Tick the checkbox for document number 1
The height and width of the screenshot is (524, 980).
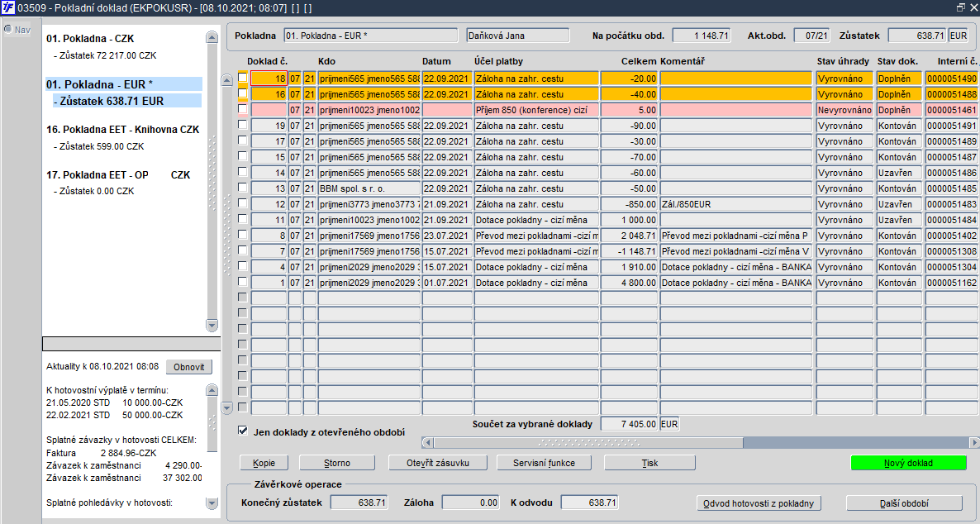[x=242, y=281]
